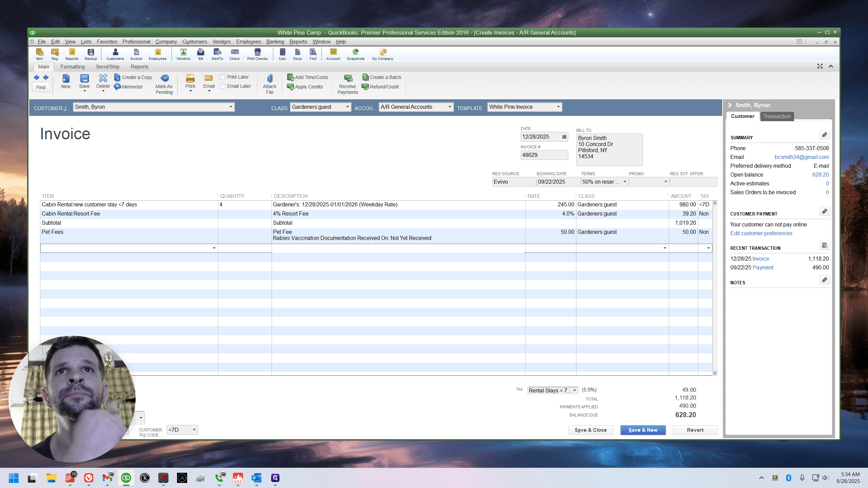Open Windows Start menu
Screen dimensions: 868x488
[14, 478]
